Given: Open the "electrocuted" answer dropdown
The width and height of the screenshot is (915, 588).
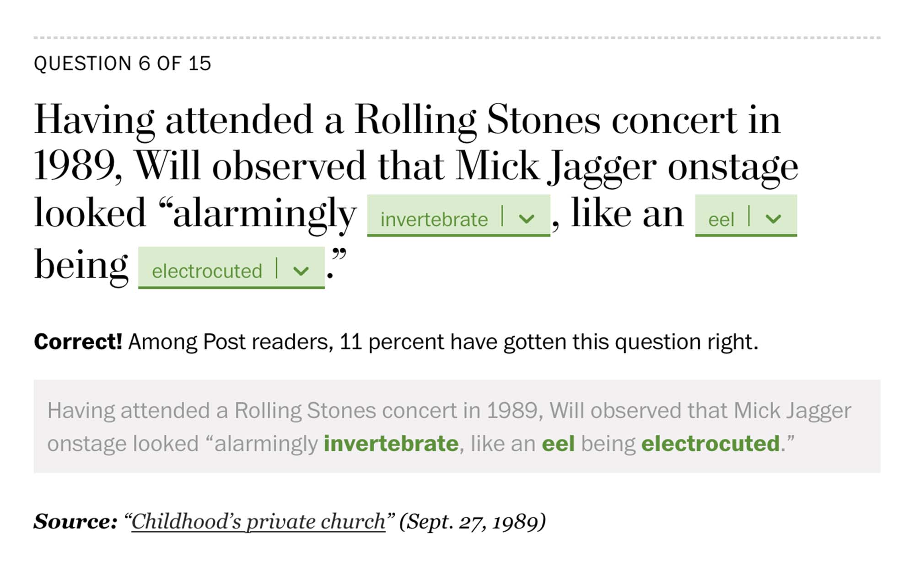Looking at the screenshot, I should point(207,271).
